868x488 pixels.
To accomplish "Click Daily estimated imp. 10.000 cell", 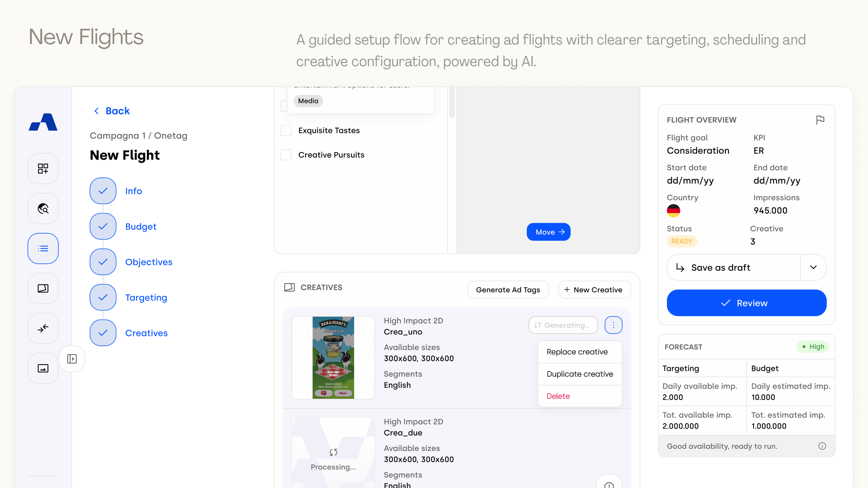I will (791, 391).
